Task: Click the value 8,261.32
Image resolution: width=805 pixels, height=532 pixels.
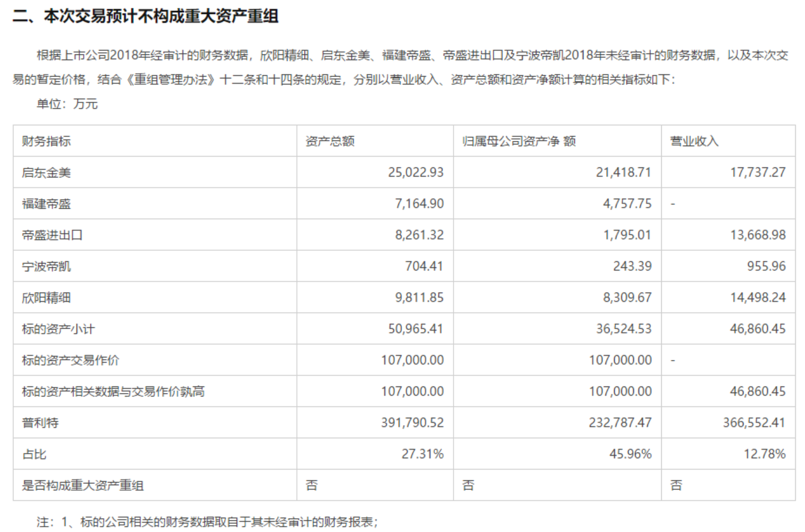Action: click(x=419, y=235)
